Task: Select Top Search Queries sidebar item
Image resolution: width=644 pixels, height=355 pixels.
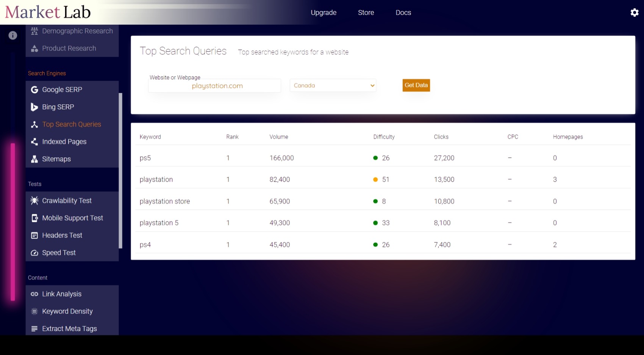Action: point(72,124)
